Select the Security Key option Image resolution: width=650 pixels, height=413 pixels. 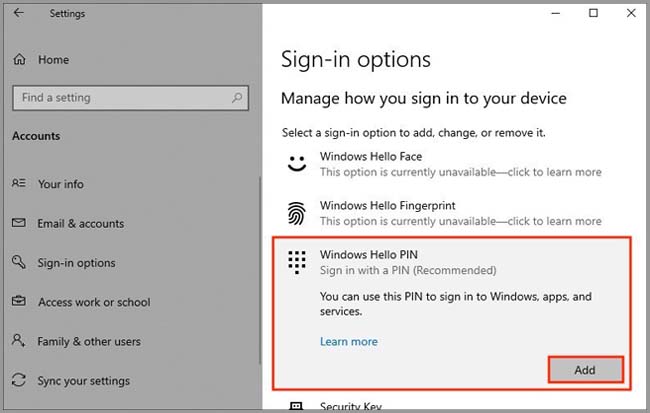pyautogui.click(x=350, y=406)
